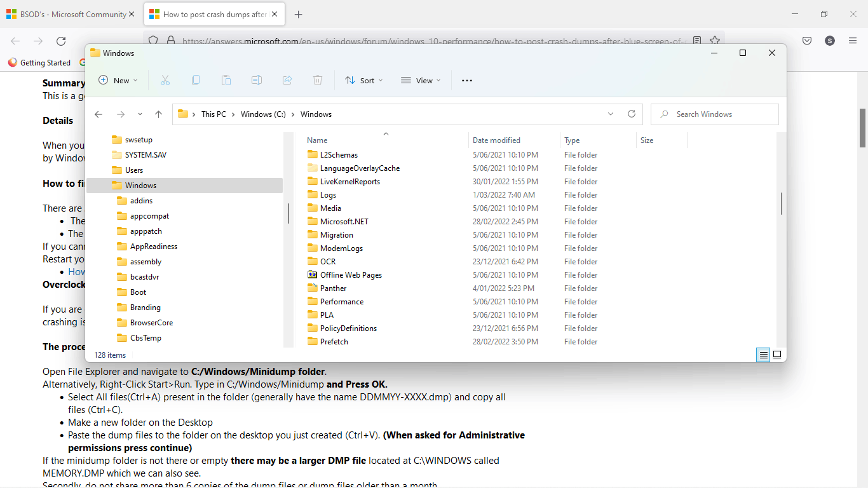Open a new Firefox tab
Screen dimensions: 868x488
coord(299,15)
